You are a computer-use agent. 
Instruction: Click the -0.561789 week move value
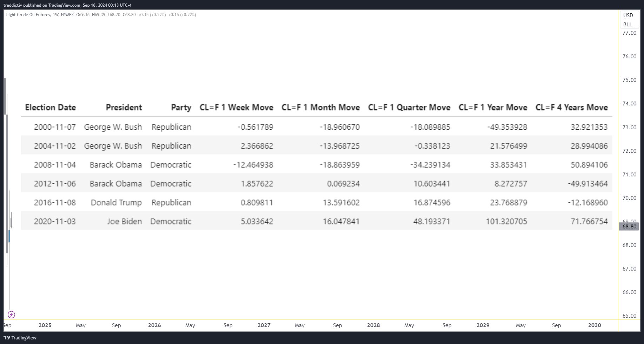[255, 127]
